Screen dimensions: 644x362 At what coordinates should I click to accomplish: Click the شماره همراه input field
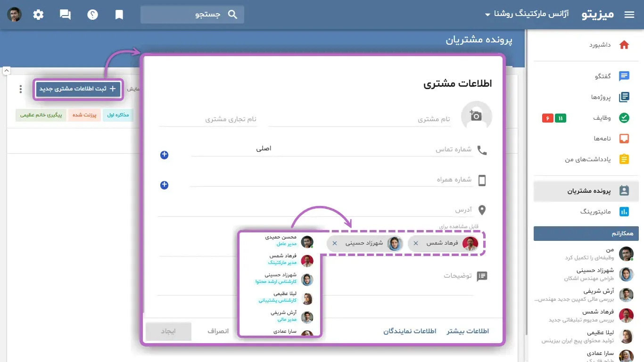(x=331, y=180)
